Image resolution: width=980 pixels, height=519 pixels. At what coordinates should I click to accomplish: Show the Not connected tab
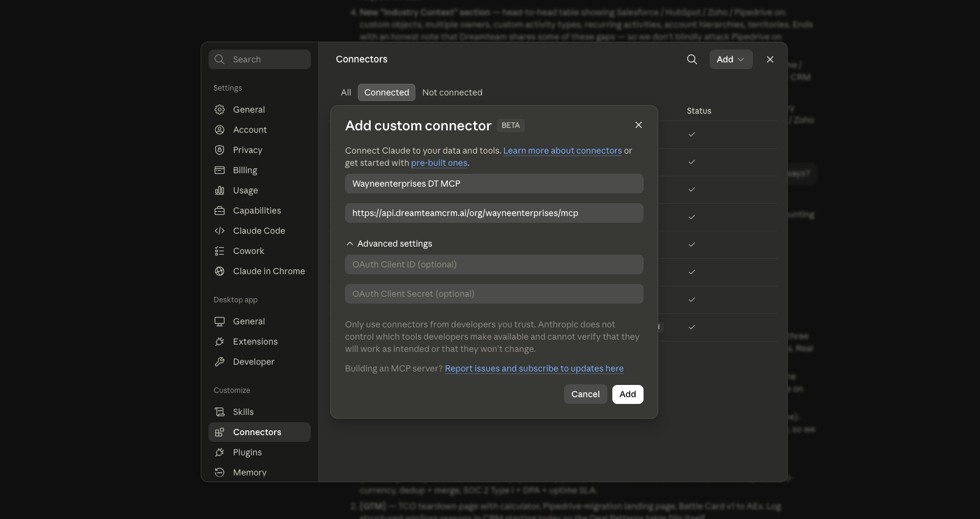452,92
